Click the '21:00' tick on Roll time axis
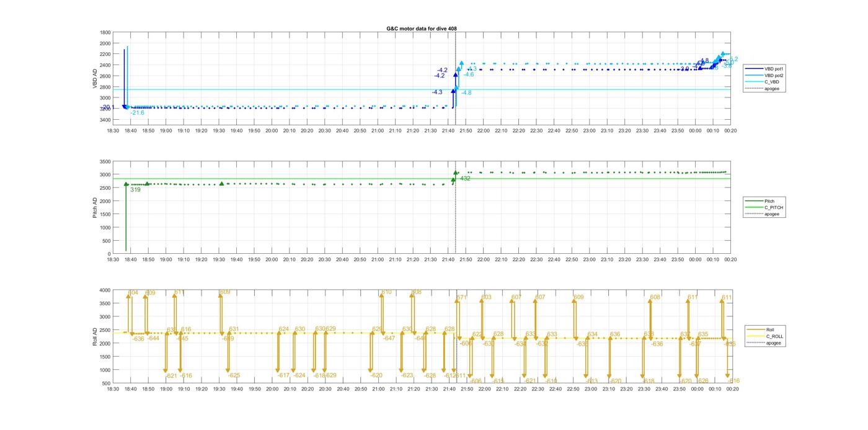This screenshot has width=868, height=430. (378, 389)
